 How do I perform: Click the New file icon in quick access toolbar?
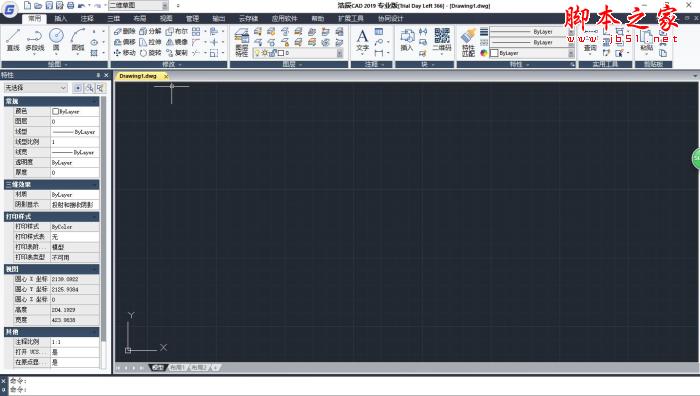[x=28, y=5]
